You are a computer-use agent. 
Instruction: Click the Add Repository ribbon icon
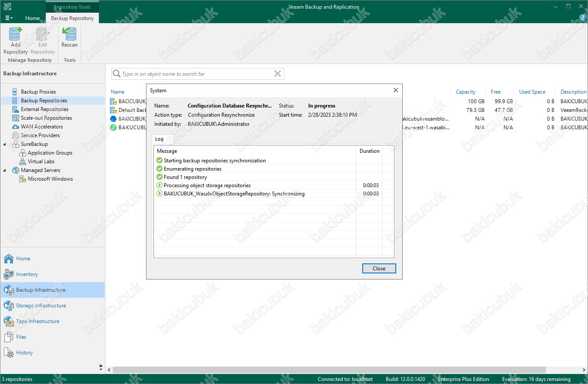click(15, 34)
